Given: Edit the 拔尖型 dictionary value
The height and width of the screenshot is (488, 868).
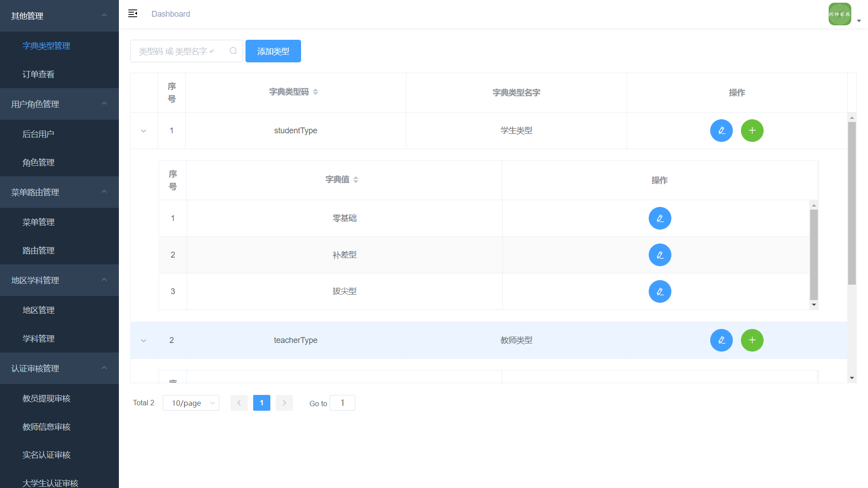Looking at the screenshot, I should pos(660,291).
